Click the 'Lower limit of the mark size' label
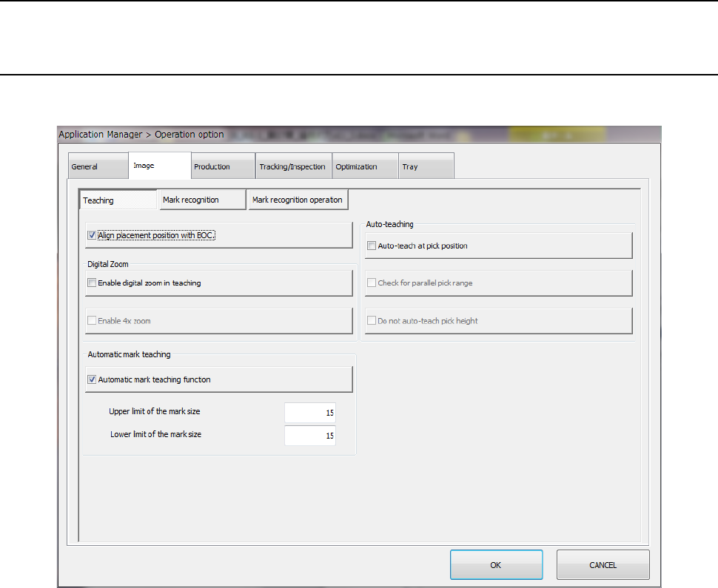The image size is (718, 588). click(155, 434)
